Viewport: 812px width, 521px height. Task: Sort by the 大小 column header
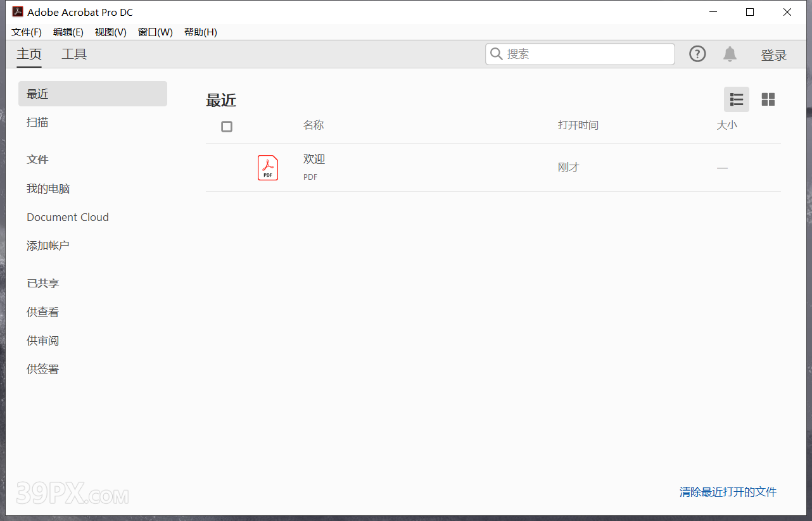coord(727,125)
